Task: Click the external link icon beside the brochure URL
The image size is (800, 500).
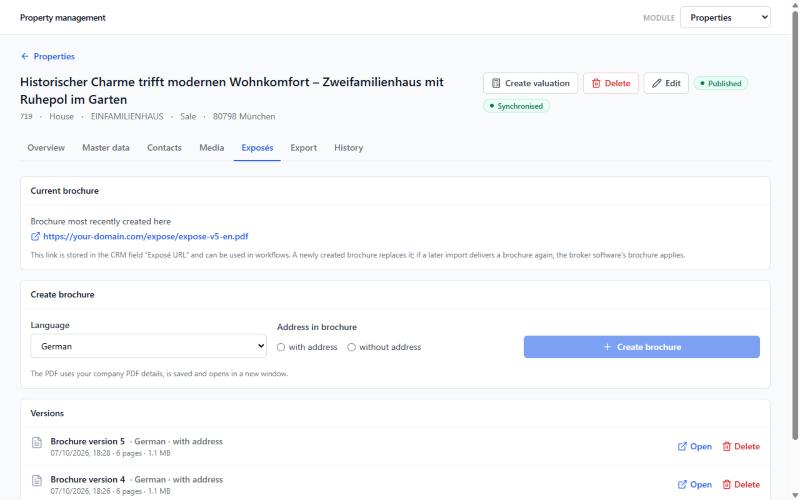Action: pyautogui.click(x=35, y=236)
